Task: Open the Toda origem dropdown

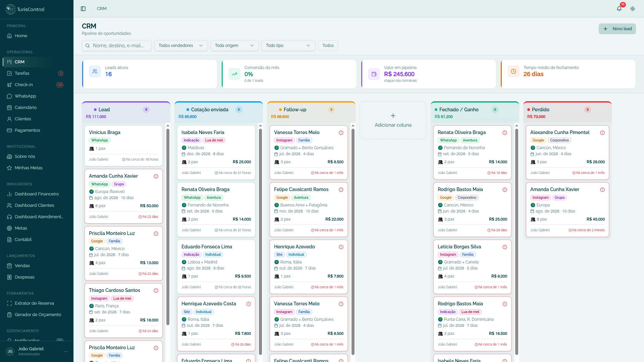Action: click(x=235, y=46)
